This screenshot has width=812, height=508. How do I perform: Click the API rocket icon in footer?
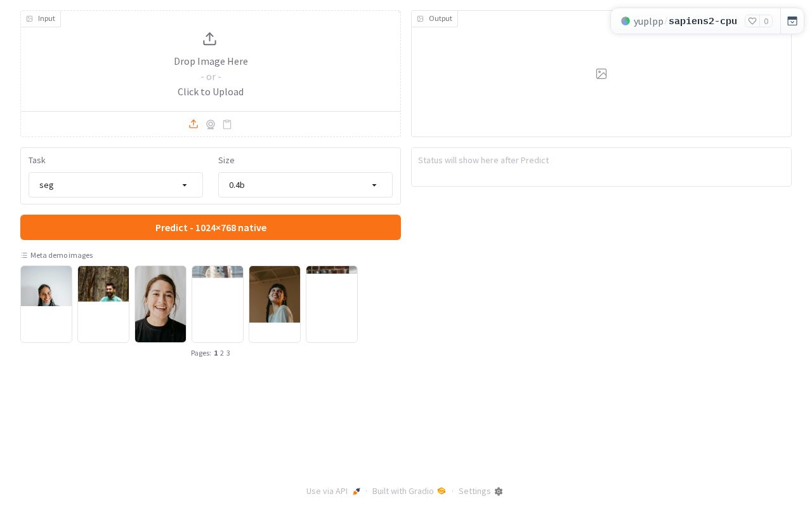click(x=357, y=491)
